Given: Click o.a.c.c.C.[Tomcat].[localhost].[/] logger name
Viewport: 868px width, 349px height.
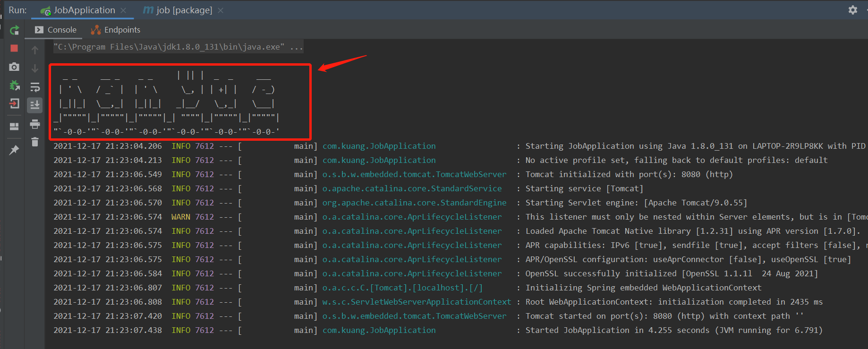Looking at the screenshot, I should coord(403,288).
